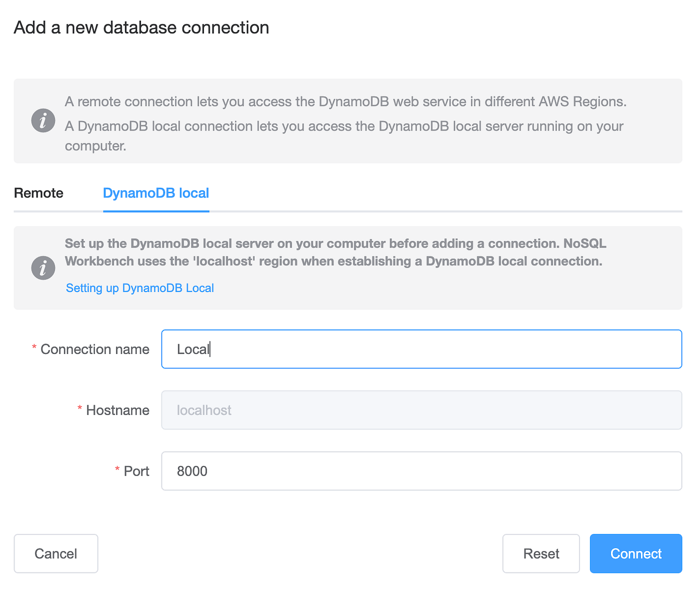Select the DynamoDB local tab

156,193
